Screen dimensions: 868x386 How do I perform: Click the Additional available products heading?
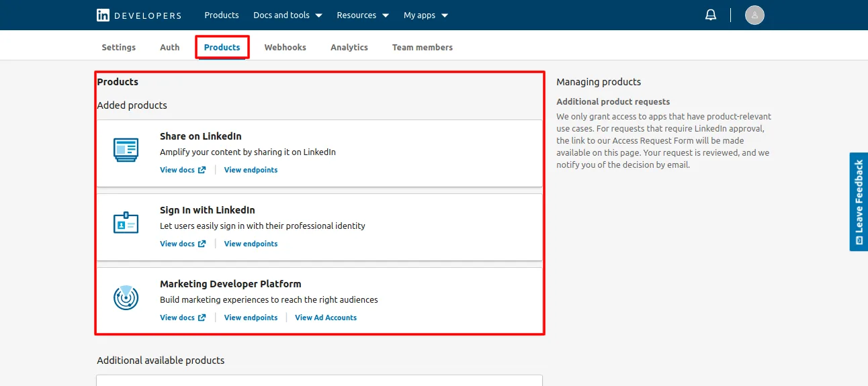(x=161, y=360)
